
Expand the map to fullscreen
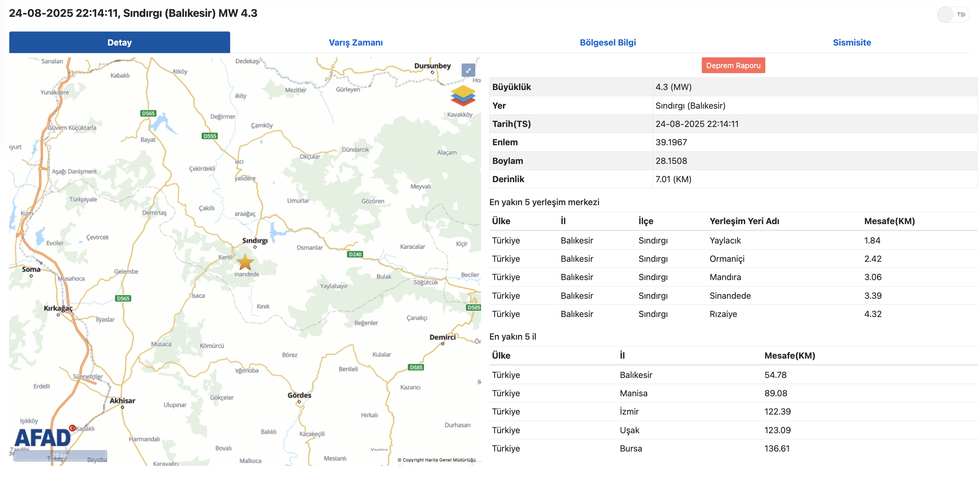[468, 70]
